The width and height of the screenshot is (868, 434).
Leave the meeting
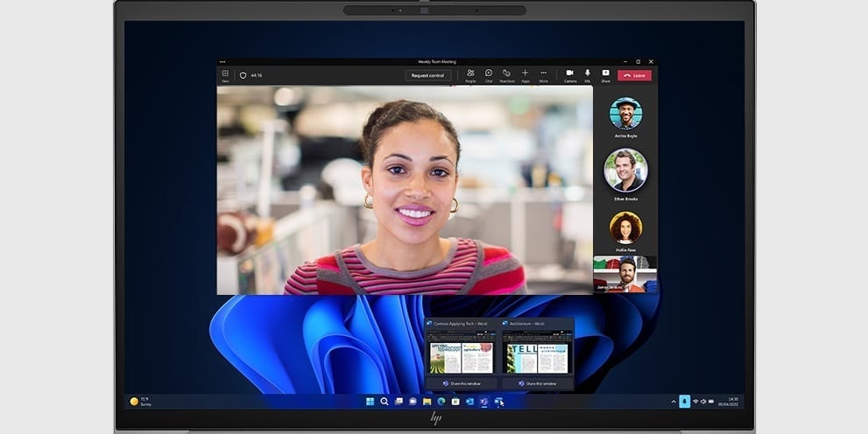[634, 75]
